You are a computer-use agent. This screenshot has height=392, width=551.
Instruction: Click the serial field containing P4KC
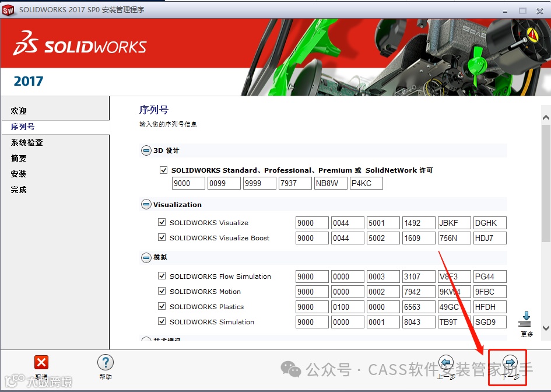(366, 183)
